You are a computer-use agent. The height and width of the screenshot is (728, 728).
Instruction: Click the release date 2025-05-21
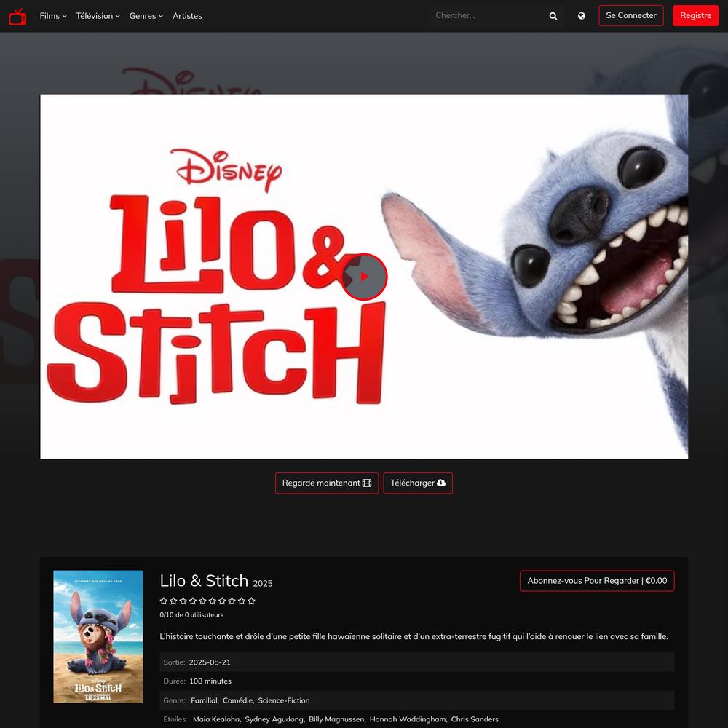[210, 662]
